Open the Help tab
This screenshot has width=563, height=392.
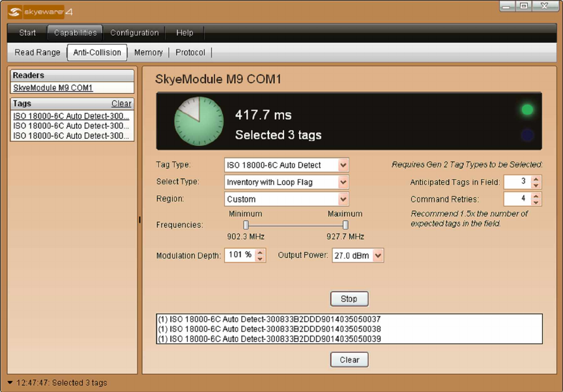[x=184, y=33]
